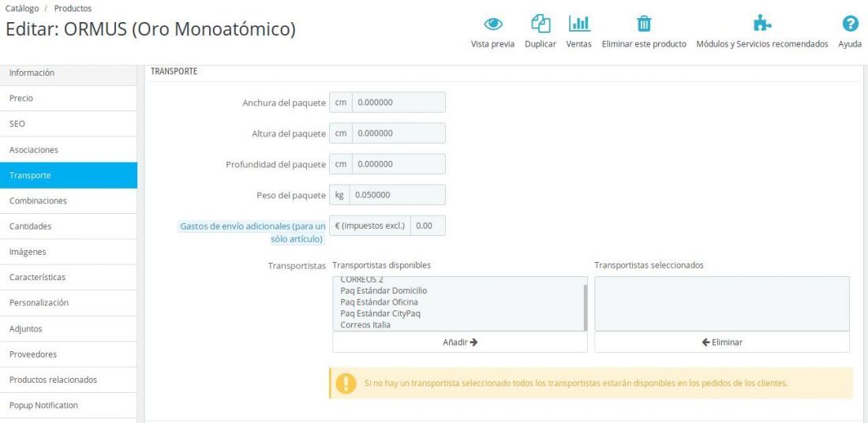Click the warning icon in the yellow notice
Screen dimensions: 868x423
pos(346,383)
